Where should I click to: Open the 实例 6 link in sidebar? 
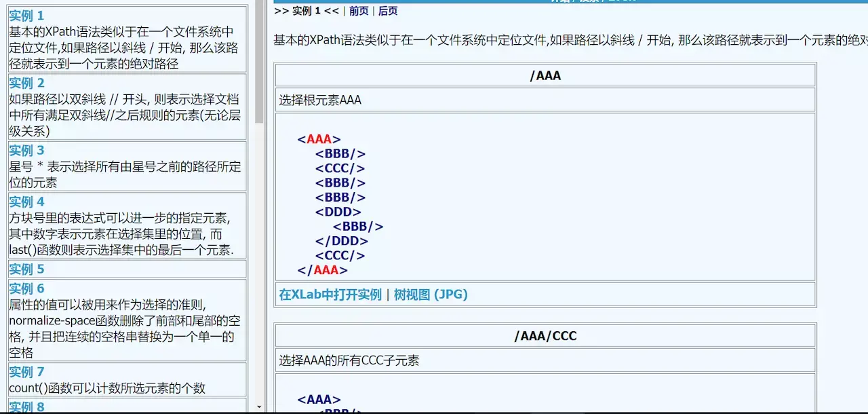26,288
